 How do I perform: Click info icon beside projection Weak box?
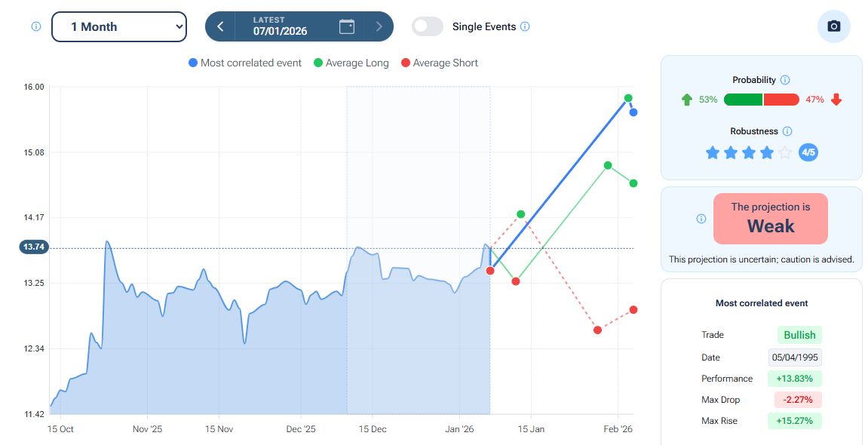coord(701,219)
